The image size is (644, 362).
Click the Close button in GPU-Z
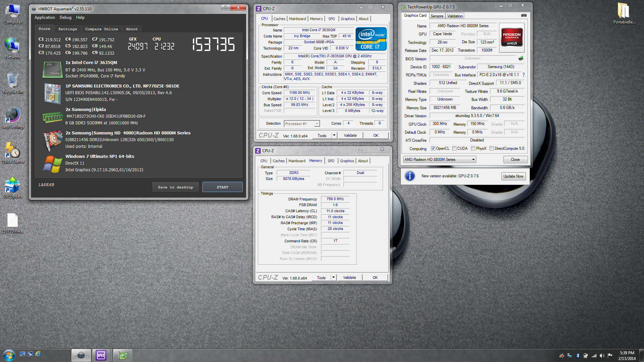[x=515, y=160]
